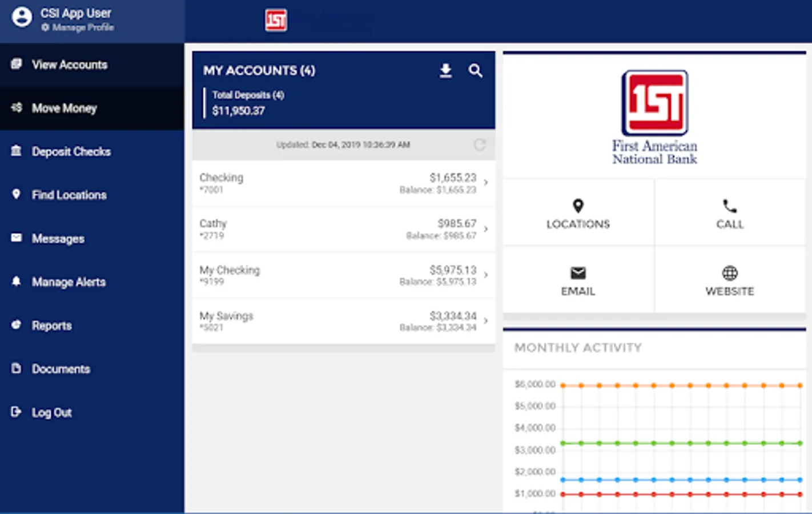Image resolution: width=812 pixels, height=514 pixels.
Task: Click the CSI App User name
Action: (x=76, y=13)
